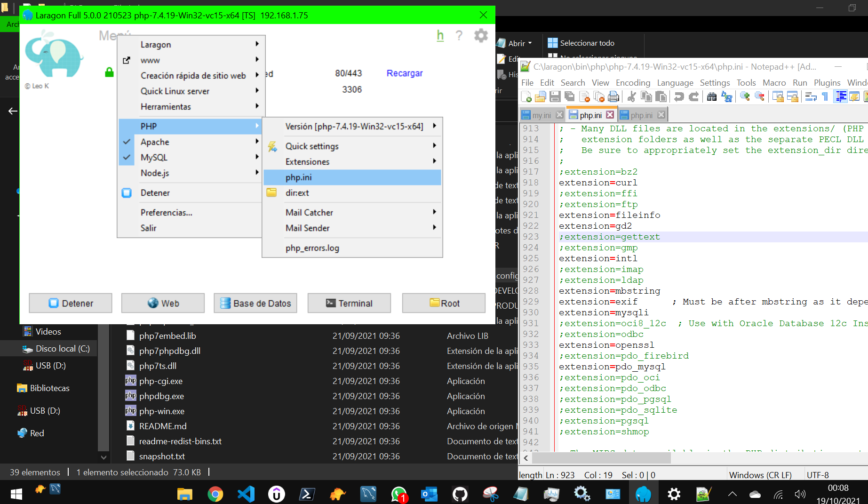Open Plugins menu in Notepad++

click(x=827, y=82)
